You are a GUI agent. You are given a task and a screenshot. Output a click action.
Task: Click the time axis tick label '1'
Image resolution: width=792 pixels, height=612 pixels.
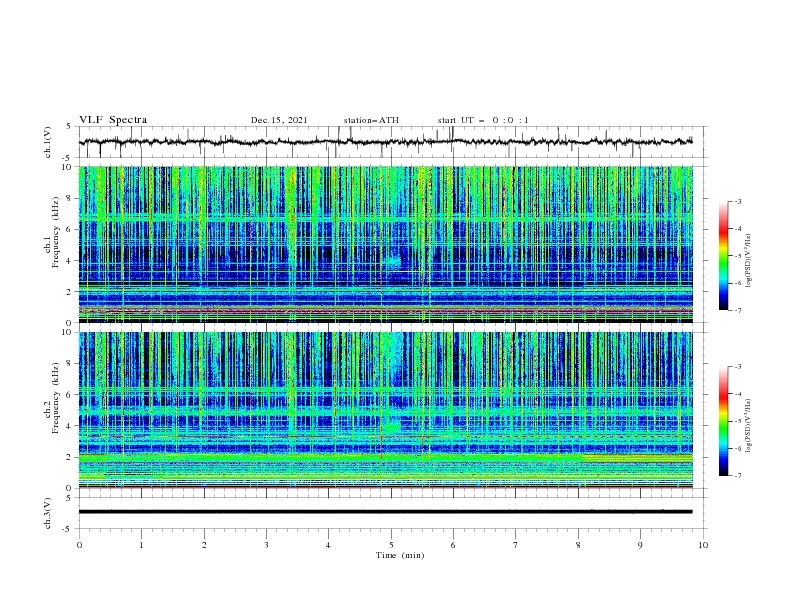click(141, 545)
